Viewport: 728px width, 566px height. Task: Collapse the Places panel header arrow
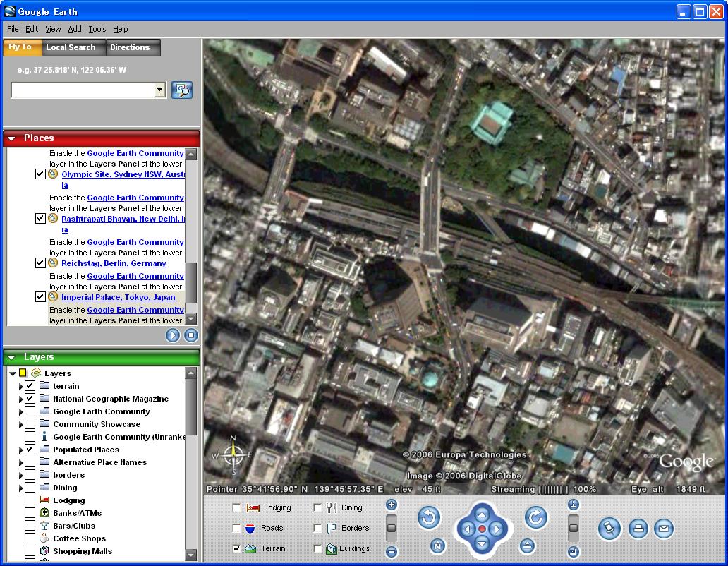pos(11,138)
